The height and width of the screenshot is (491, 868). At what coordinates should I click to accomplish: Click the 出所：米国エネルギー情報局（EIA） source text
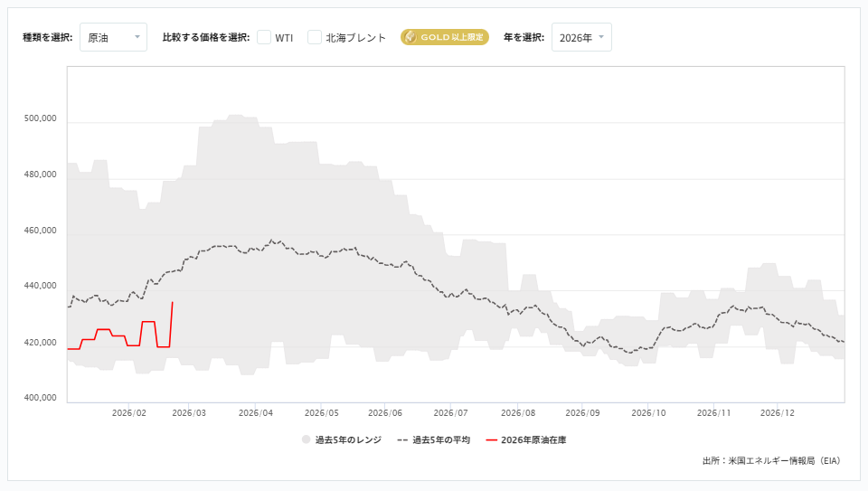[772, 460]
